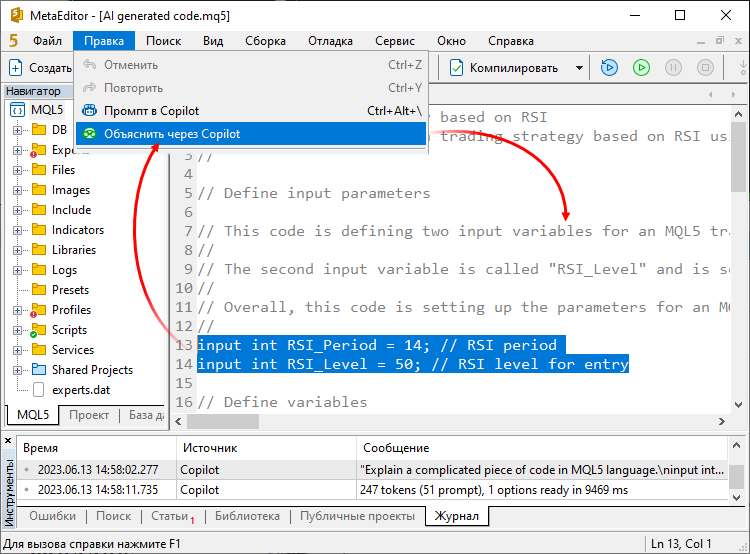Open the Вид menu
The height and width of the screenshot is (554, 750).
[213, 41]
